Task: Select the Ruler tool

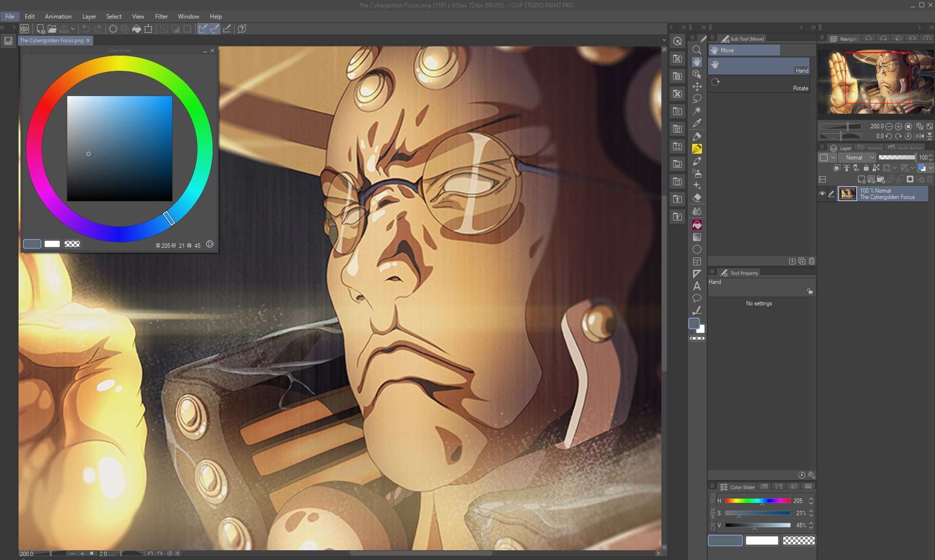Action: pyautogui.click(x=696, y=274)
